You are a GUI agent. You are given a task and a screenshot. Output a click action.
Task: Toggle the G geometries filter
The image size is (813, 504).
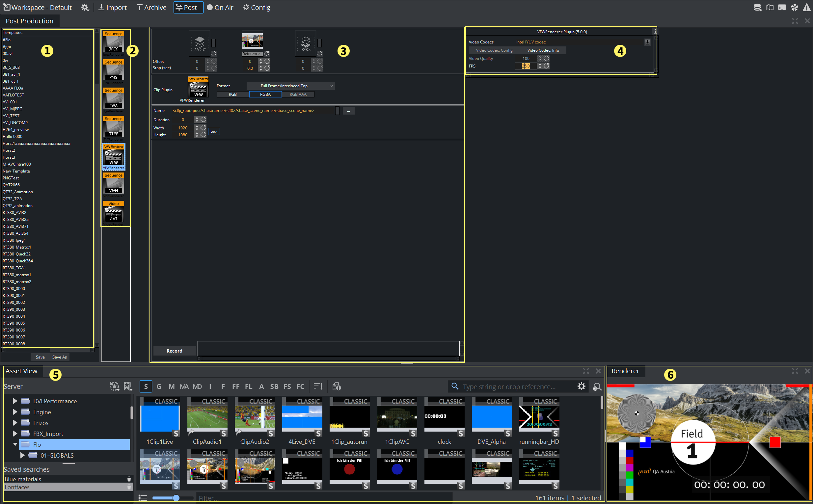[159, 386]
